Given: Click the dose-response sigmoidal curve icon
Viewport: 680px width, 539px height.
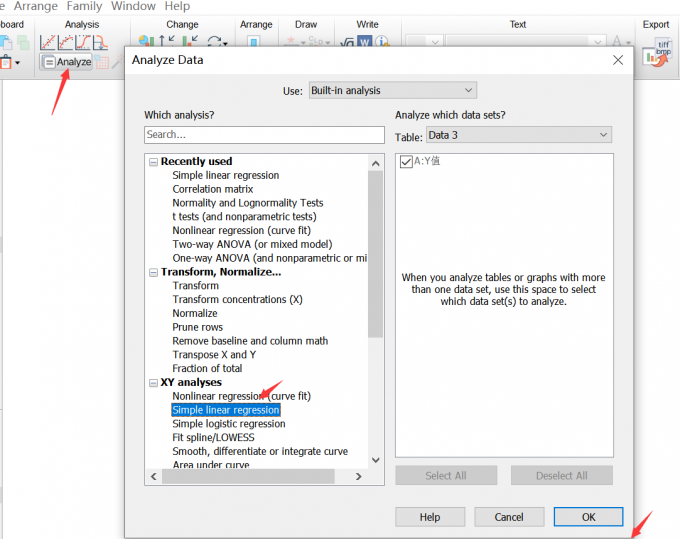Looking at the screenshot, I should pyautogui.click(x=83, y=42).
